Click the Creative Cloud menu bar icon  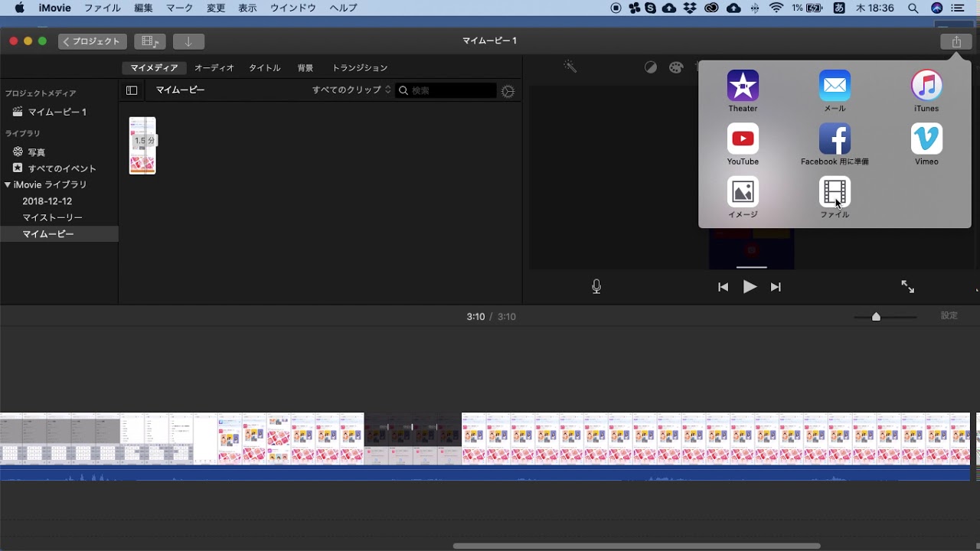tap(711, 8)
